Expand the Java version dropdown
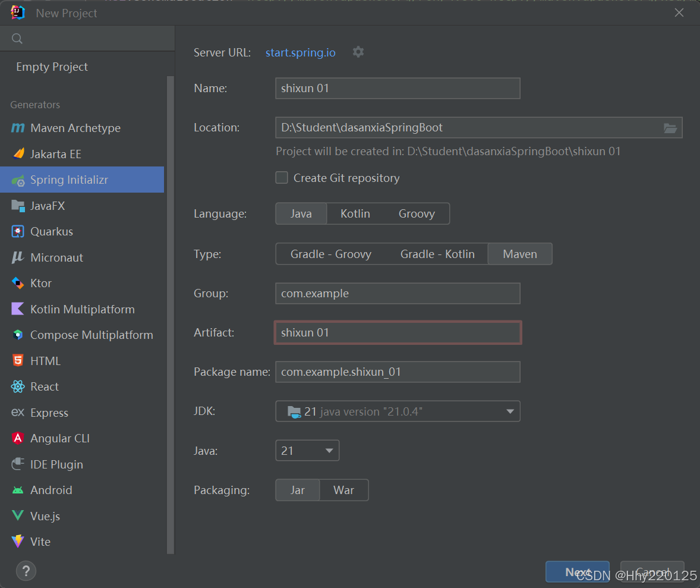Image resolution: width=700 pixels, height=588 pixels. [x=307, y=450]
